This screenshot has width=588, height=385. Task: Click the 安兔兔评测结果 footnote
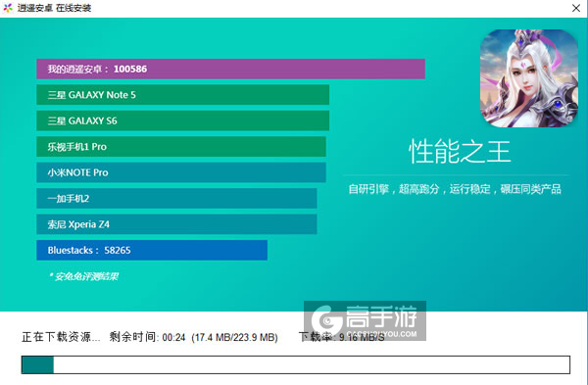coord(84,276)
